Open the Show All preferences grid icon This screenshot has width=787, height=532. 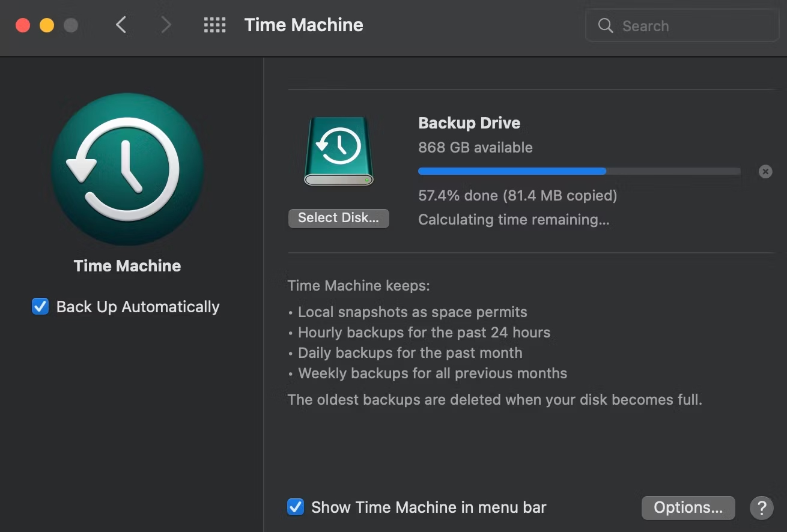tap(214, 25)
